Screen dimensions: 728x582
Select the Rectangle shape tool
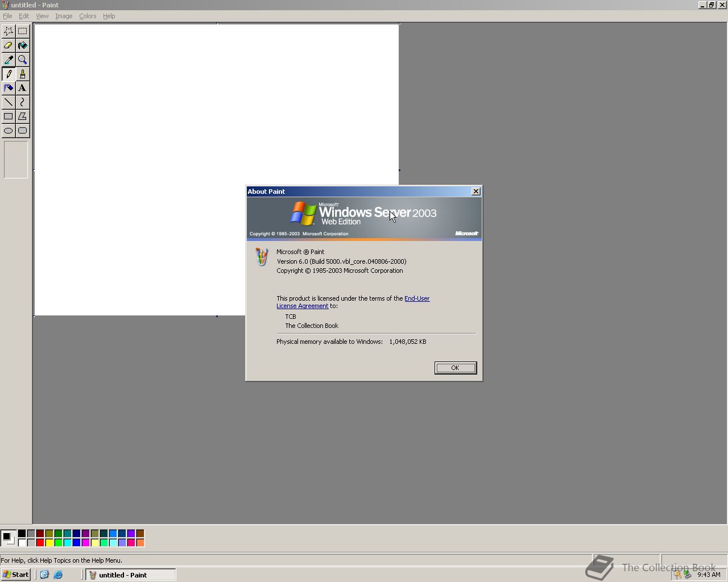tap(8, 117)
